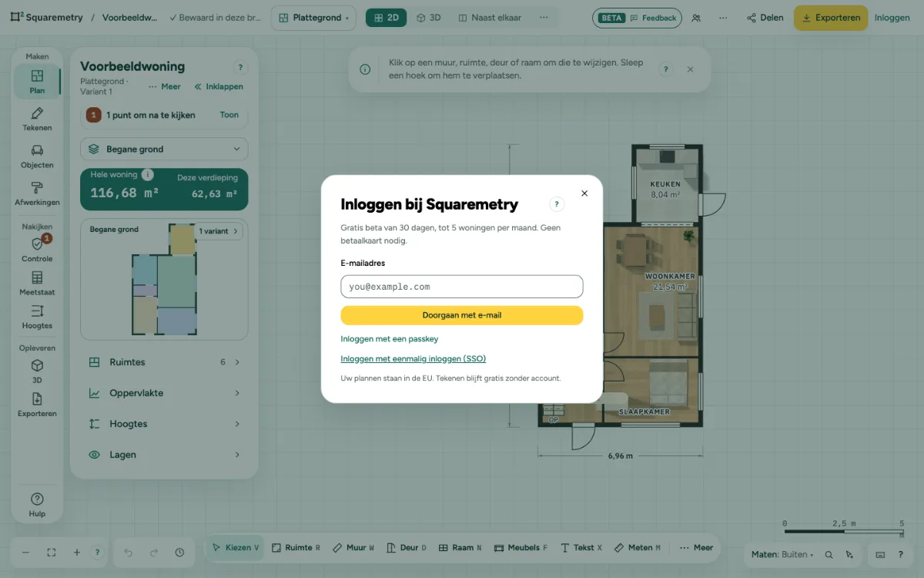Expand the Lagen section
Image resolution: width=924 pixels, height=578 pixels.
click(x=164, y=455)
